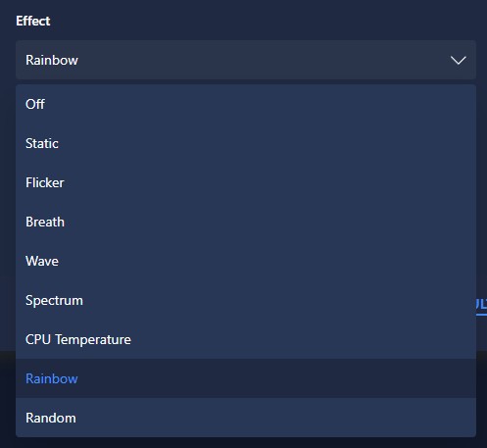Screen dimensions: 487x448
Task: Select the Breath effect
Action: (x=246, y=222)
